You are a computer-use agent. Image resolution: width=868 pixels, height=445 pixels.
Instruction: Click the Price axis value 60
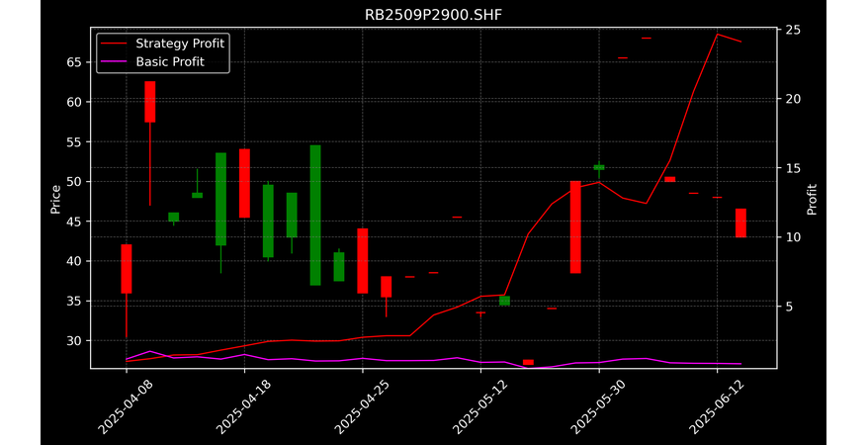coord(74,102)
